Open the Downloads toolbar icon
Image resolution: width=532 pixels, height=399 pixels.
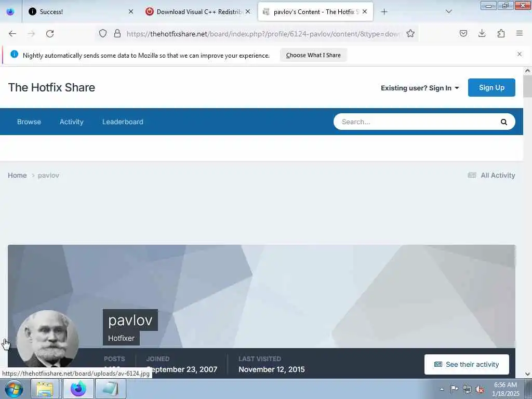pyautogui.click(x=482, y=33)
